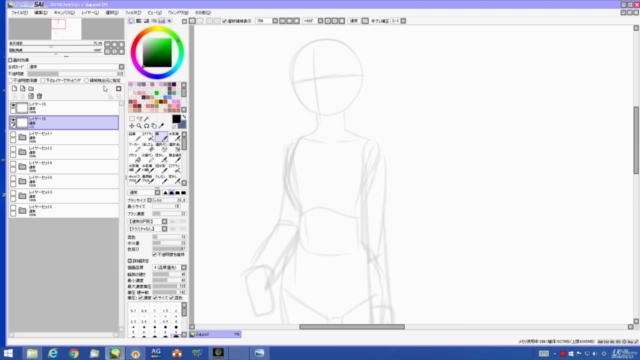Open the File menu
The height and width of the screenshot is (360, 640).
[19, 13]
